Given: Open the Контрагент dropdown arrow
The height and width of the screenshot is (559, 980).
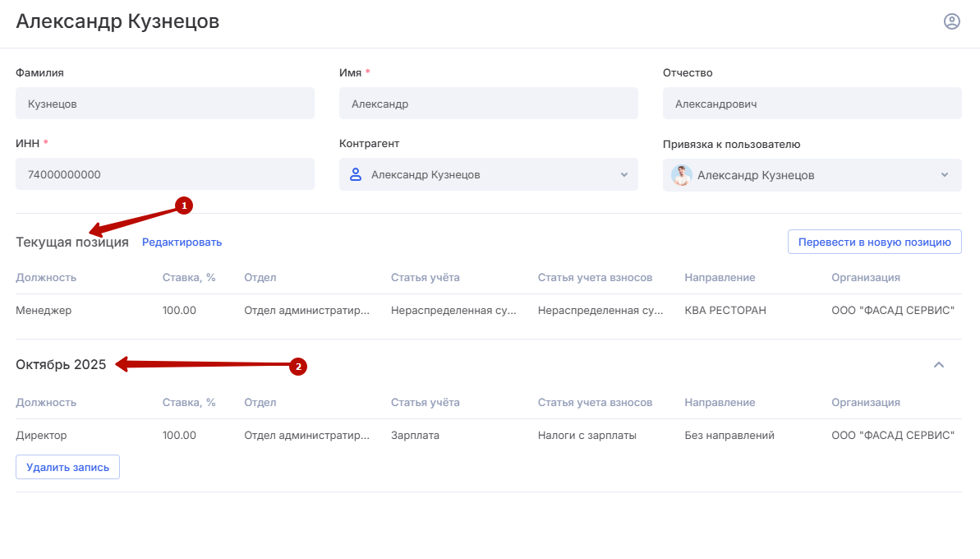Looking at the screenshot, I should click(623, 174).
